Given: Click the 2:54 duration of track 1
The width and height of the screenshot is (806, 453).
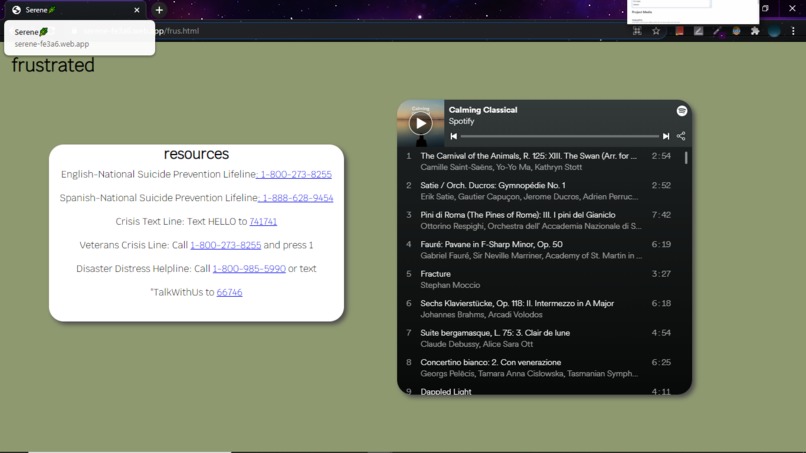Looking at the screenshot, I should (x=661, y=156).
